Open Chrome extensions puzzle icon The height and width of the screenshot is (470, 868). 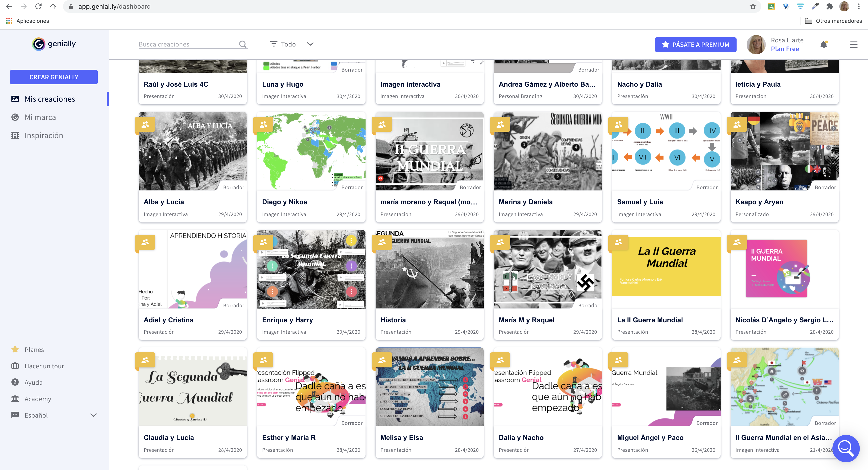click(830, 6)
